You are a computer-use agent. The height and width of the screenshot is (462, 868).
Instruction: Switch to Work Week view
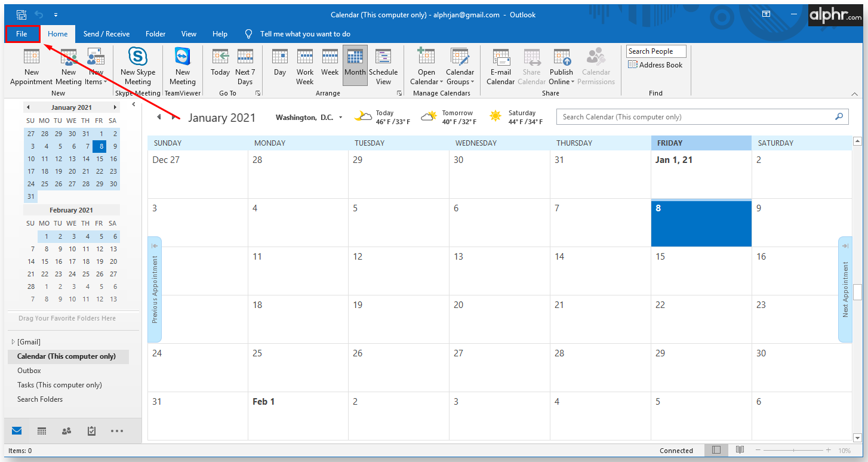point(305,66)
